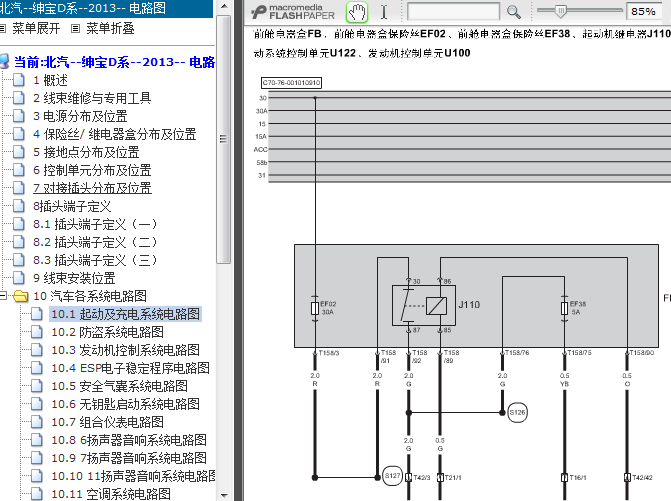The height and width of the screenshot is (501, 671).
Task: Click the tree panel scroll-up arrow
Action: (224, 6)
